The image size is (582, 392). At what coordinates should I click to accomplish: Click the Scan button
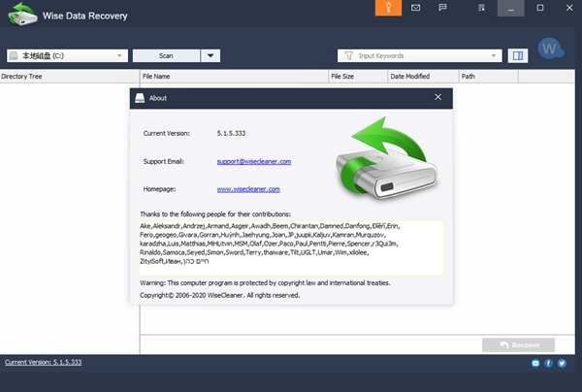coord(166,55)
